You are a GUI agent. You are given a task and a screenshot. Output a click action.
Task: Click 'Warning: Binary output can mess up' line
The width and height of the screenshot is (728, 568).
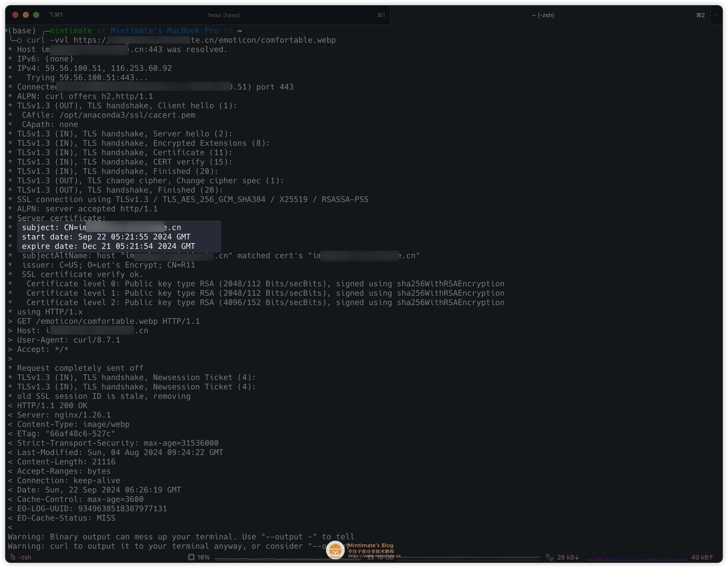(x=181, y=537)
